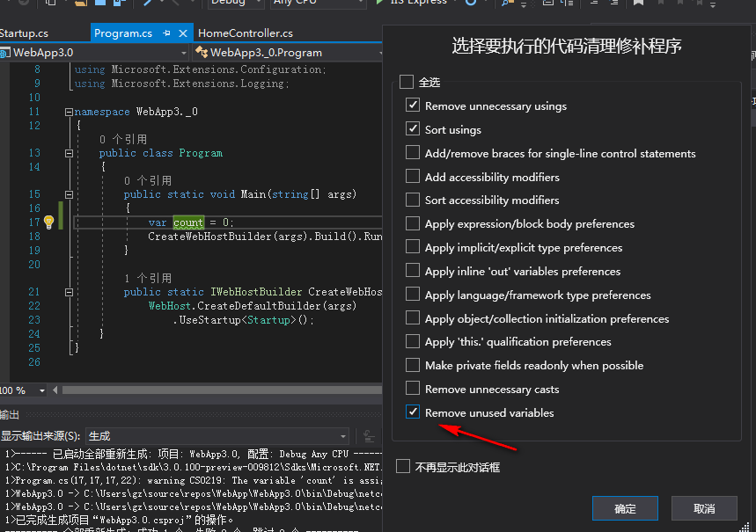This screenshot has width=756, height=532.
Task: Click the editor horizontal scrollbar
Action: (x=222, y=390)
